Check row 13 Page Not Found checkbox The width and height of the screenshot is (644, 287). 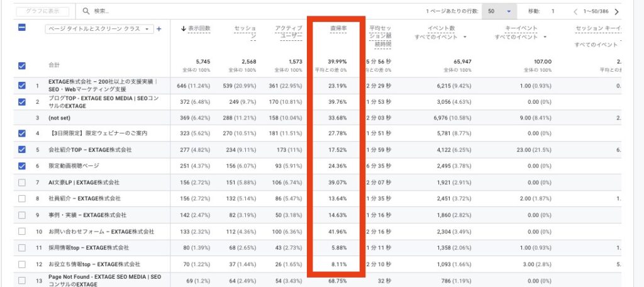(22, 281)
